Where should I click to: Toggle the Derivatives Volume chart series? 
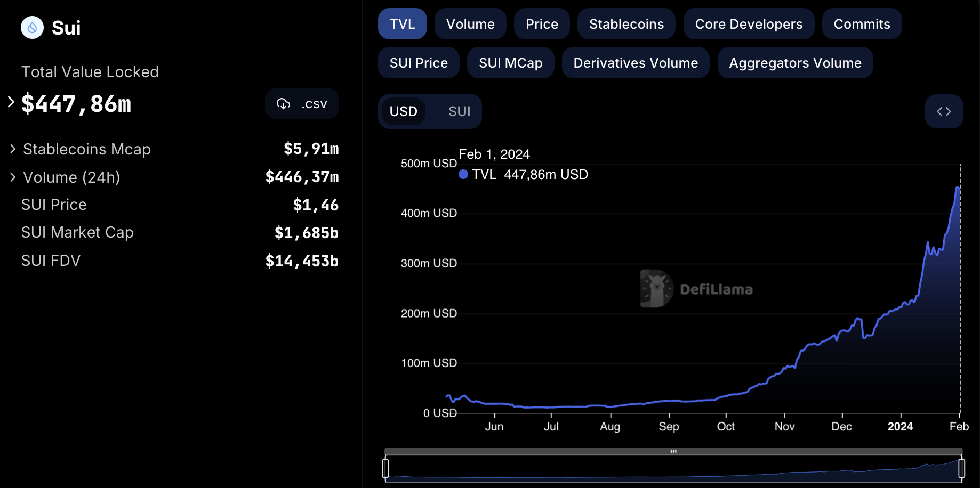(636, 63)
